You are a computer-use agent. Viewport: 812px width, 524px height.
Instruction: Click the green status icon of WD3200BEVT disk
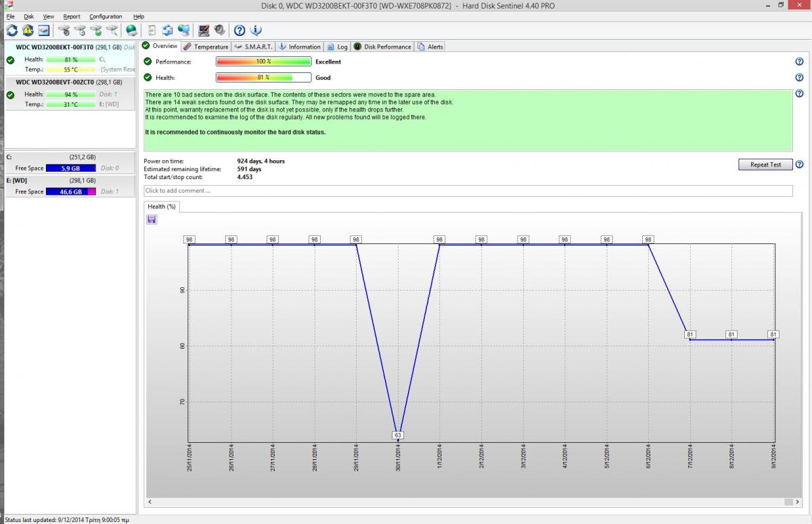tap(10, 95)
